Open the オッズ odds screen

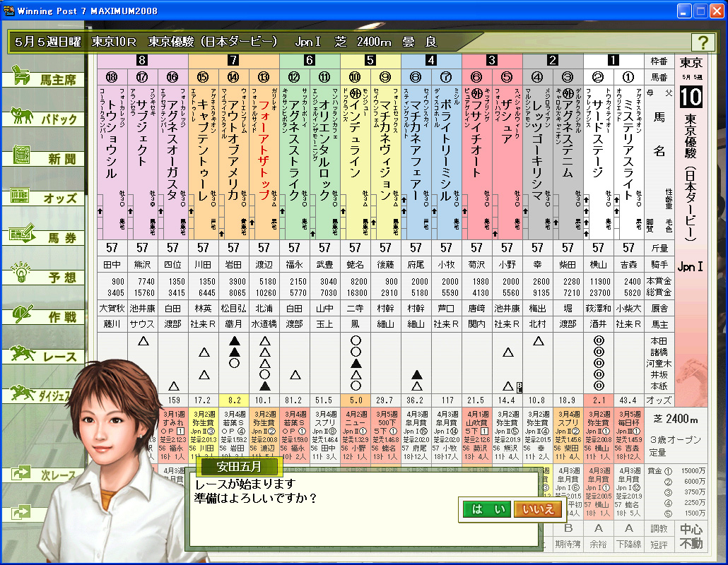pyautogui.click(x=44, y=196)
